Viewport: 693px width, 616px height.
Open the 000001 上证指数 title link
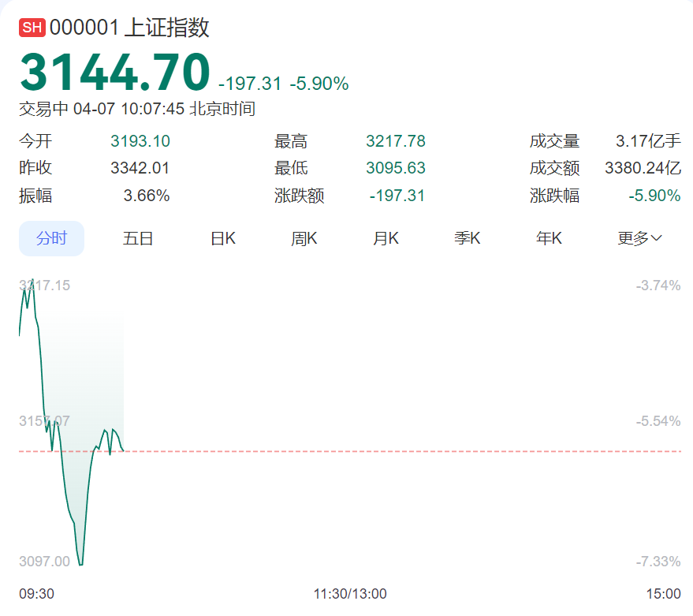pyautogui.click(x=130, y=28)
